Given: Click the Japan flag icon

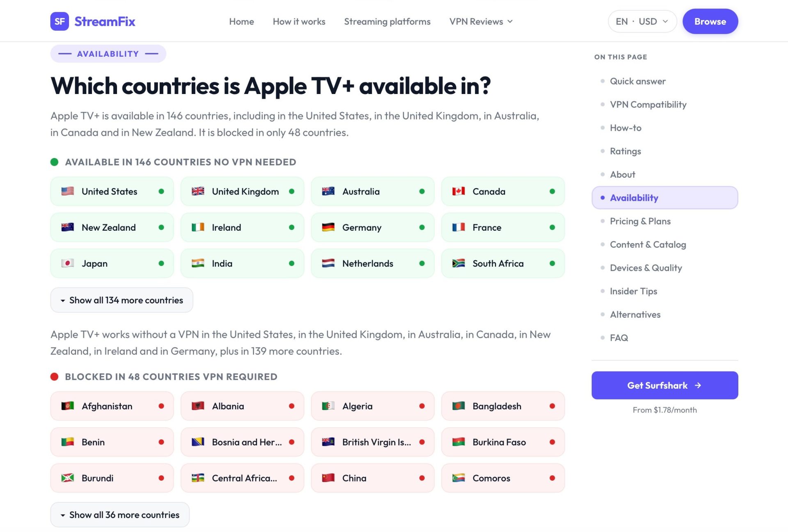Looking at the screenshot, I should [x=68, y=263].
